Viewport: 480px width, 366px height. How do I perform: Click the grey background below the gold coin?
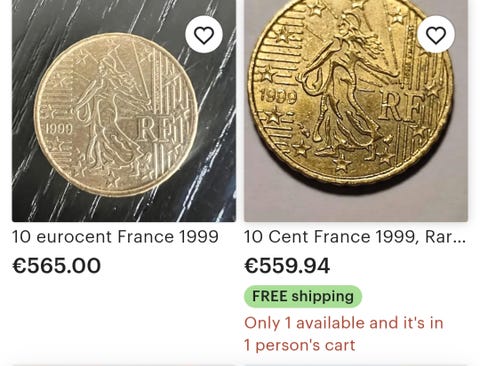click(356, 205)
